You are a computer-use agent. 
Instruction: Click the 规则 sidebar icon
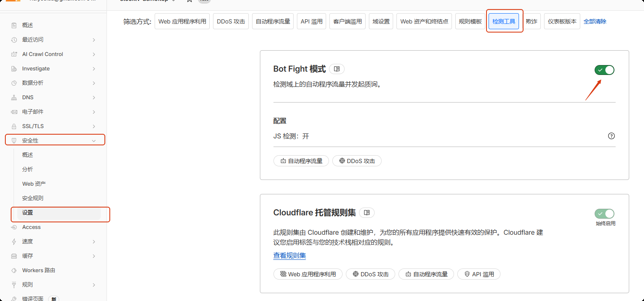pyautogui.click(x=14, y=285)
